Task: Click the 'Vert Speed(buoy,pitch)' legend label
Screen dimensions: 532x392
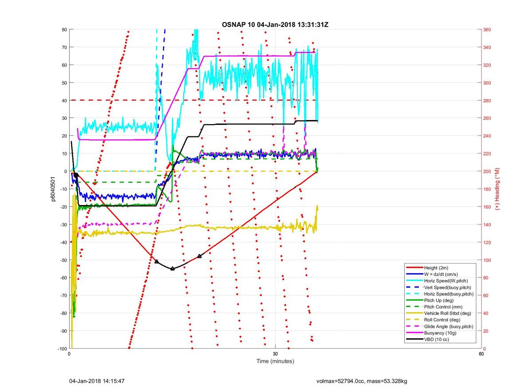Action: (x=448, y=287)
